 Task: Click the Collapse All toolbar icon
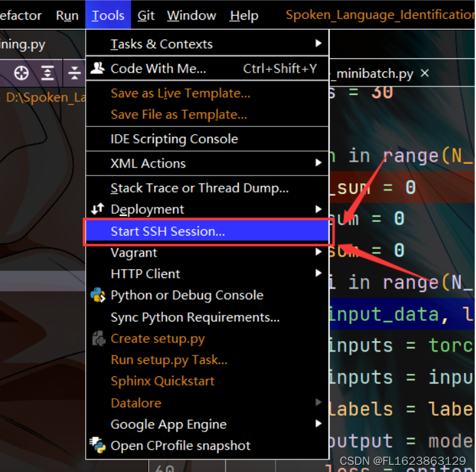(x=74, y=73)
